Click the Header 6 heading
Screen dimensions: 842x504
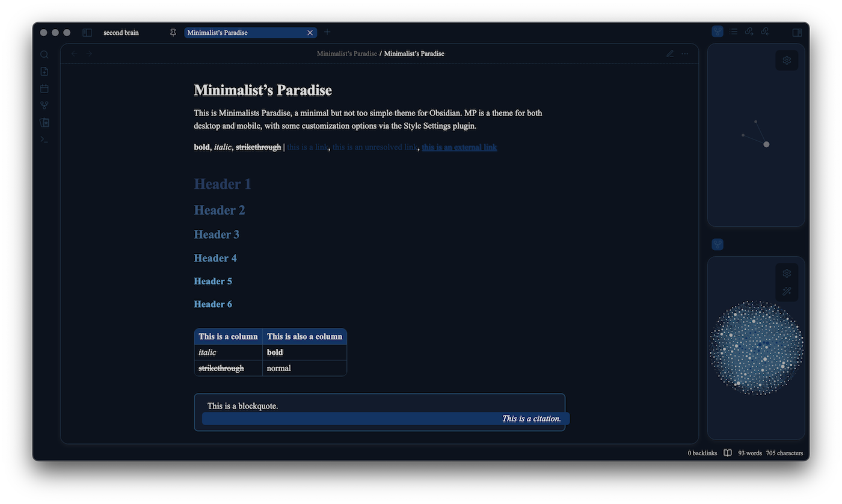[x=213, y=304]
